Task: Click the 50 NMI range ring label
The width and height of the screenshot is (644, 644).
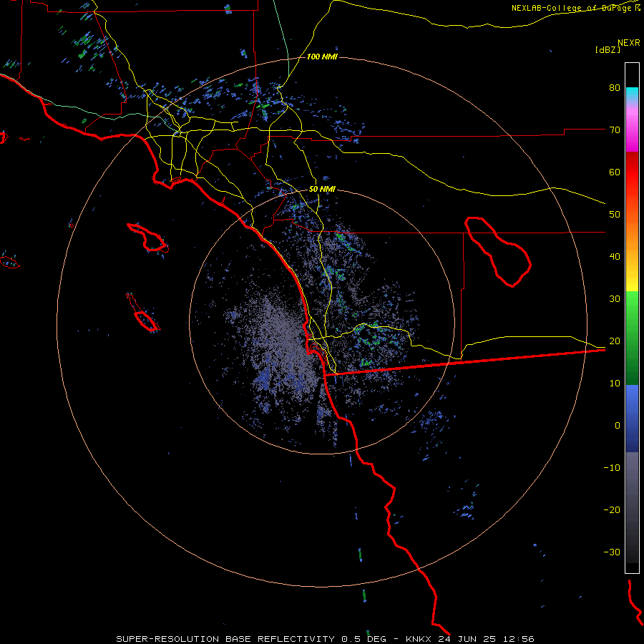Action: click(322, 190)
